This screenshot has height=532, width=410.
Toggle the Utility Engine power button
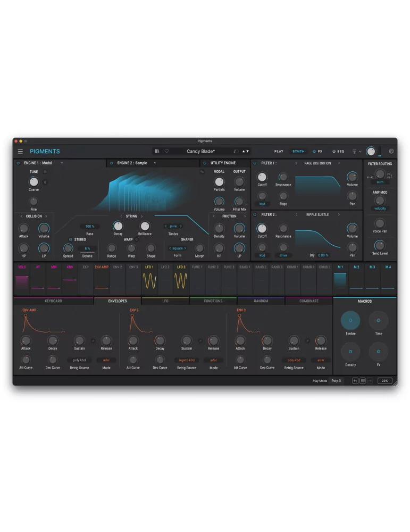[205, 163]
